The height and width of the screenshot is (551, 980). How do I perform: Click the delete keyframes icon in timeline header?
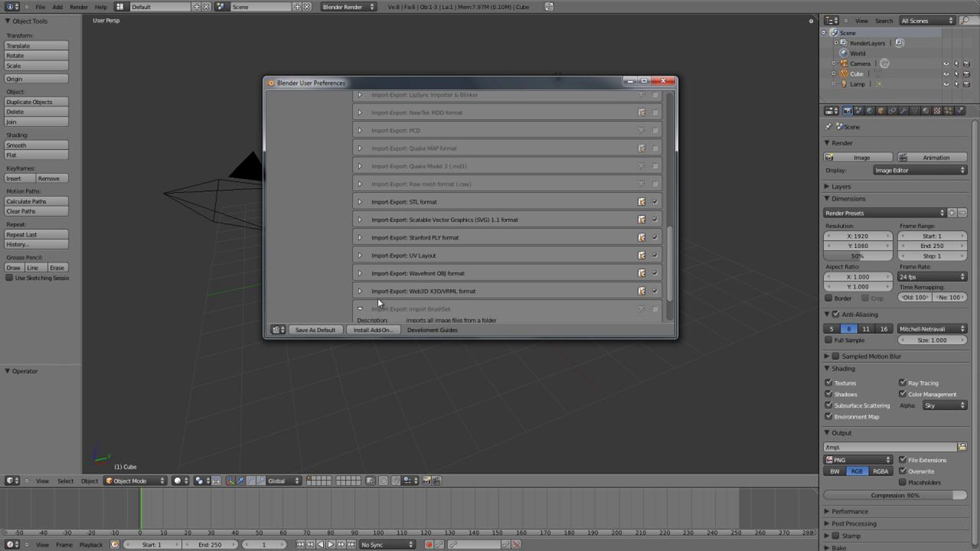click(x=516, y=544)
